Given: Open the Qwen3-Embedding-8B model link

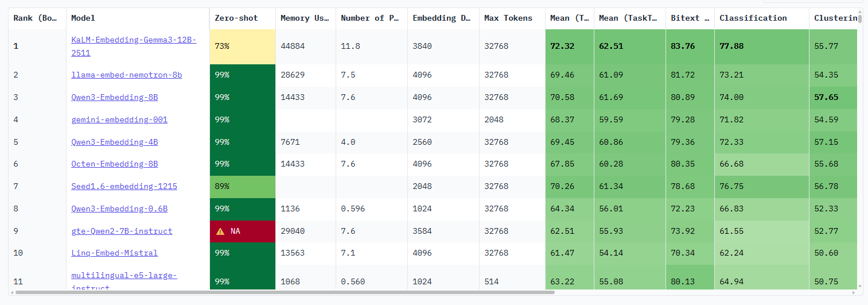Looking at the screenshot, I should point(115,97).
